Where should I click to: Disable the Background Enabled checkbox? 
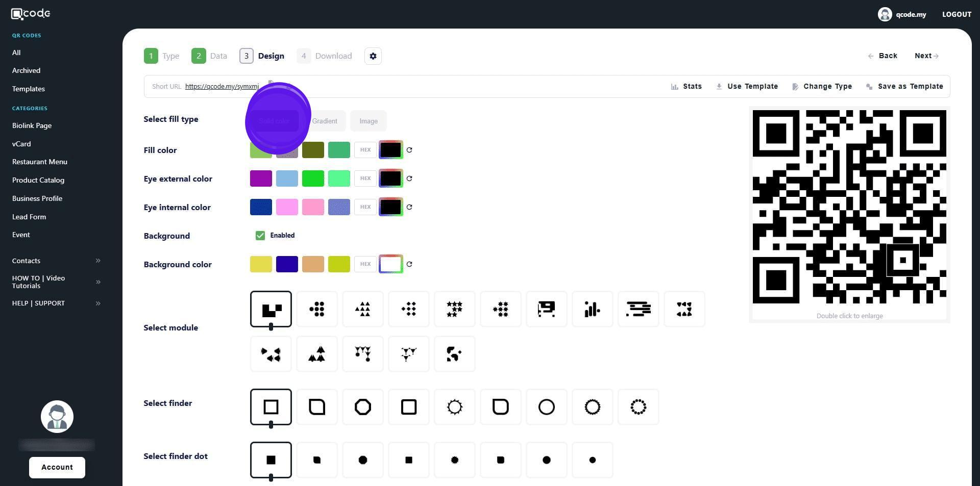pos(260,236)
